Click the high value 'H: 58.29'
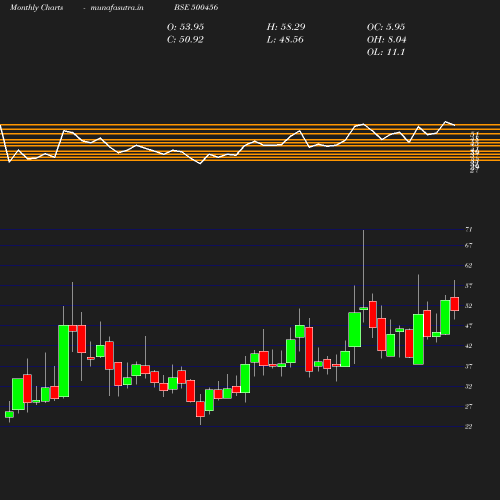This screenshot has width=500, height=500. click(286, 27)
